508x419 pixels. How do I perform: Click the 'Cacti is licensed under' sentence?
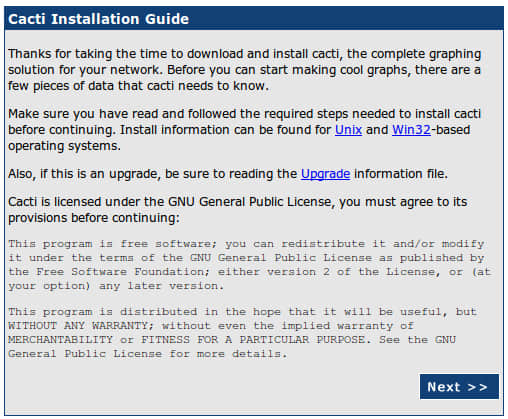coord(238,210)
